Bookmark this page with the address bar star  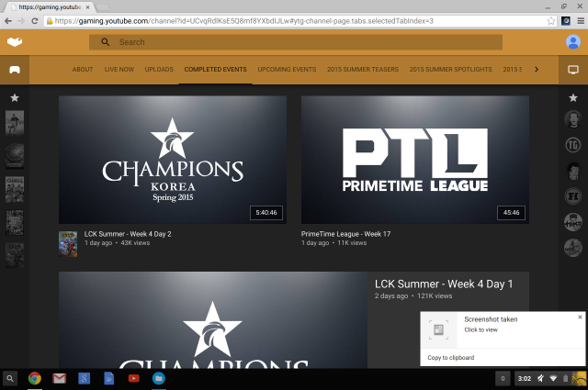551,20
